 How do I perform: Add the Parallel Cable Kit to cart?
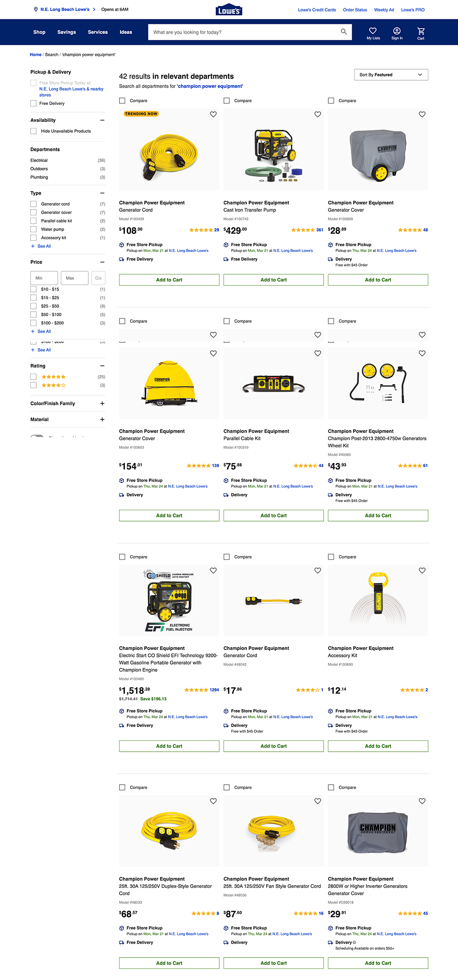point(273,516)
